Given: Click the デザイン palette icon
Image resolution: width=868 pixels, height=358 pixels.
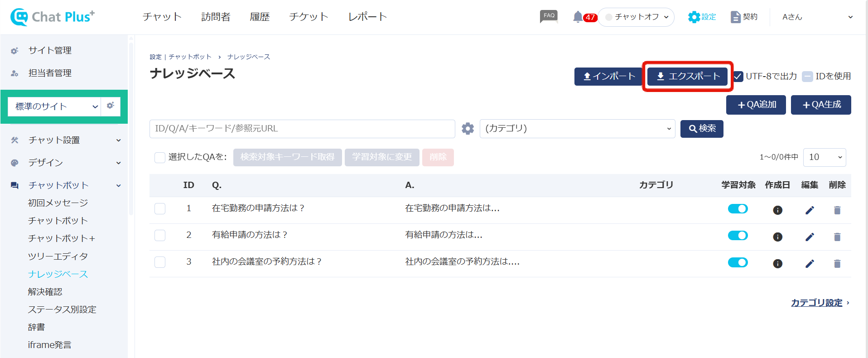Looking at the screenshot, I should coord(14,163).
